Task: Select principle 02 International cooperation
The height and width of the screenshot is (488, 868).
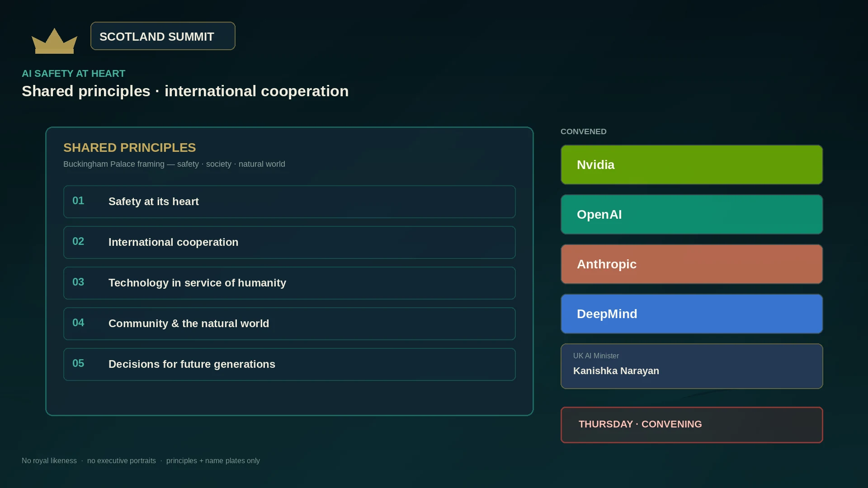Action: pos(289,242)
